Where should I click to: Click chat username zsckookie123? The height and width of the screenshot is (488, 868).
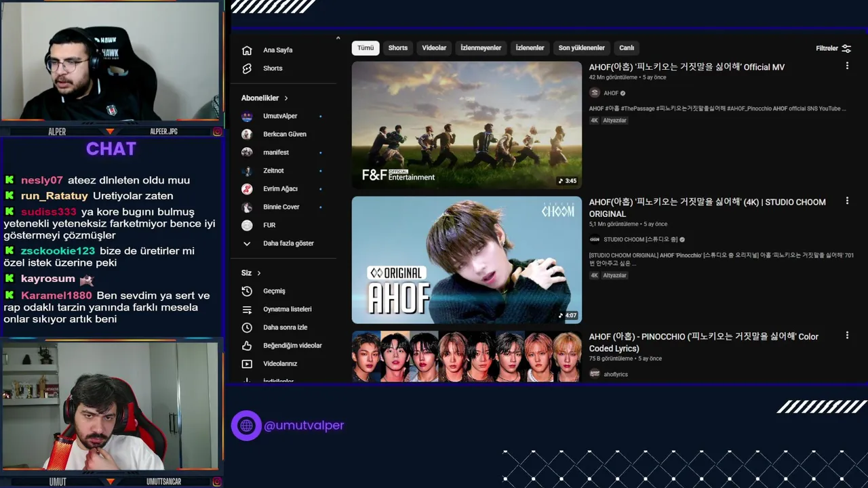pyautogui.click(x=58, y=251)
